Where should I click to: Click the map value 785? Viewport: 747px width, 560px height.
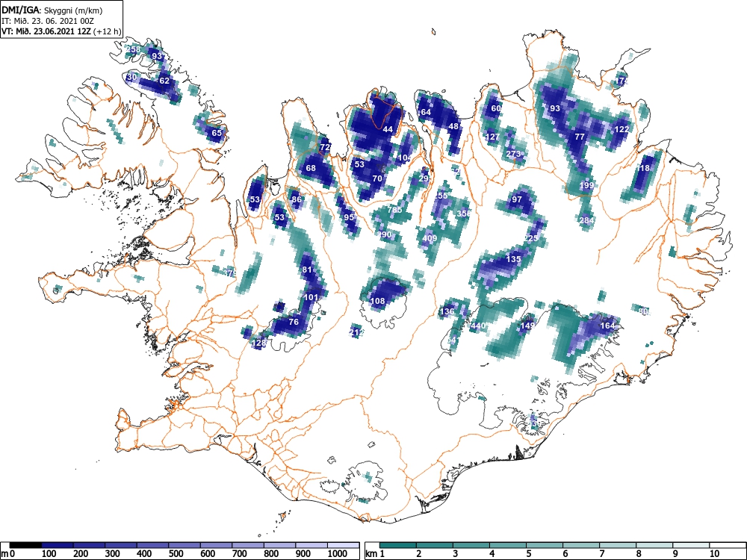pyautogui.click(x=395, y=210)
